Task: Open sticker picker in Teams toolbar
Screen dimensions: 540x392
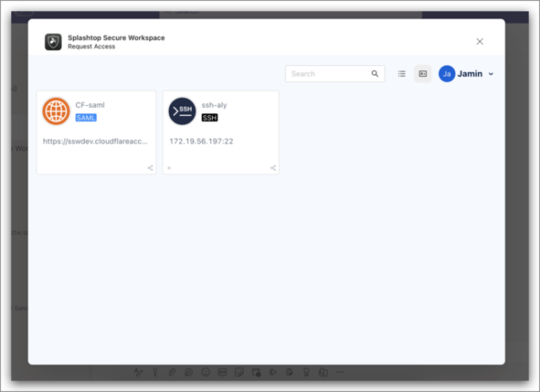Action: coord(239,372)
